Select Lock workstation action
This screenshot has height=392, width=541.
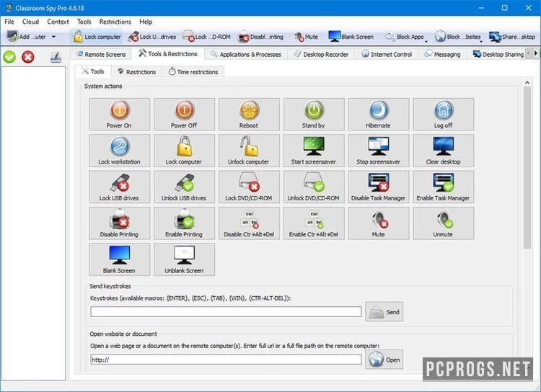(119, 151)
